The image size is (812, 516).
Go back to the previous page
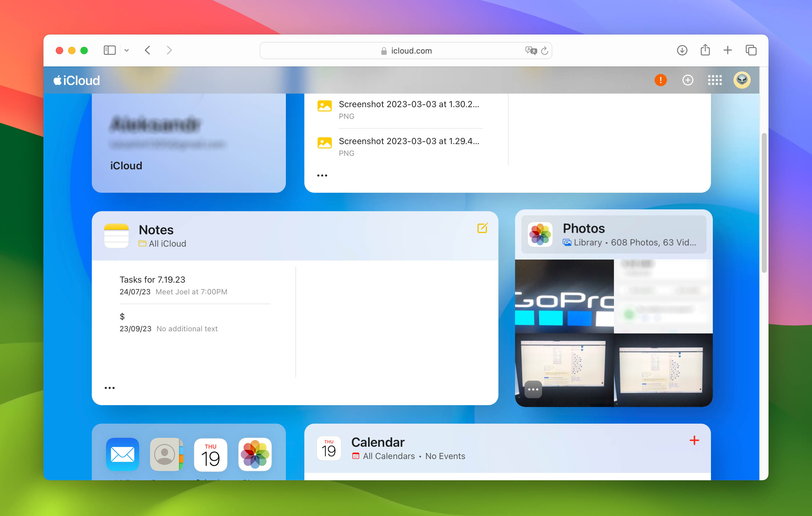148,50
